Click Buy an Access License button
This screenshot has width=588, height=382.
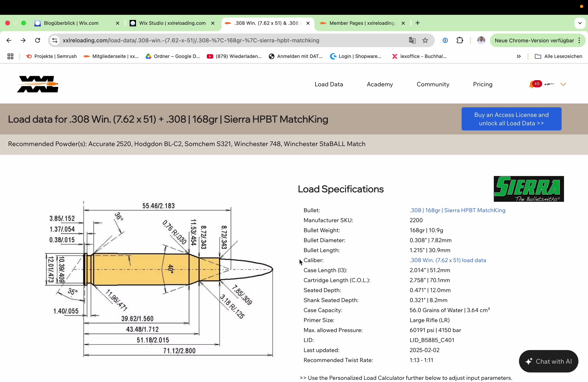tap(511, 119)
